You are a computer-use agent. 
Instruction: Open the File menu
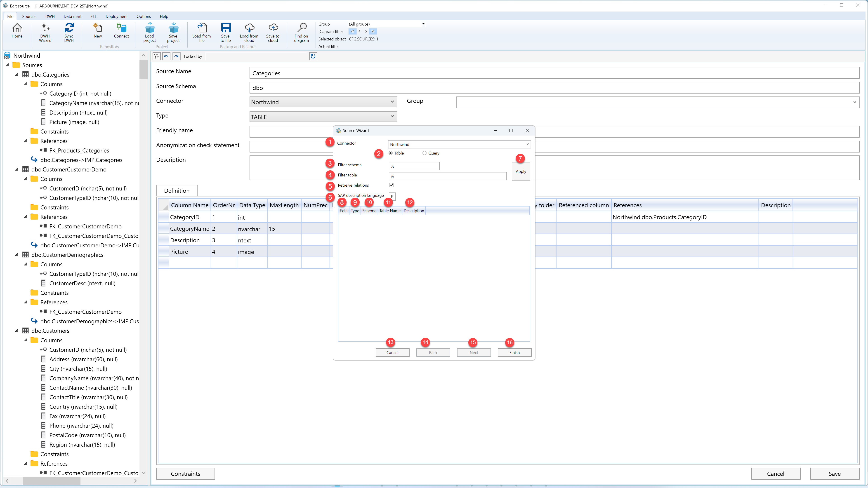click(x=10, y=16)
